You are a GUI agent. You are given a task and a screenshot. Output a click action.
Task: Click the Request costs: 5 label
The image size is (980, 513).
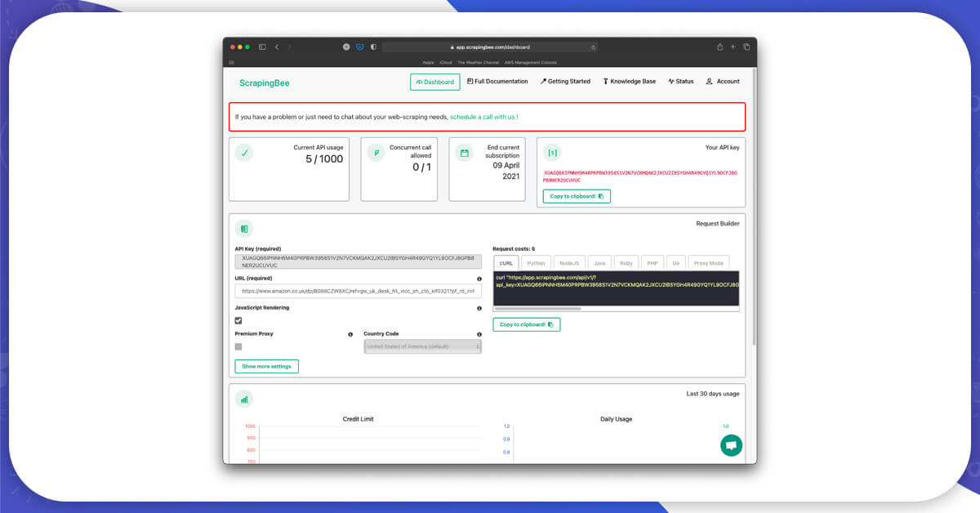tap(514, 248)
